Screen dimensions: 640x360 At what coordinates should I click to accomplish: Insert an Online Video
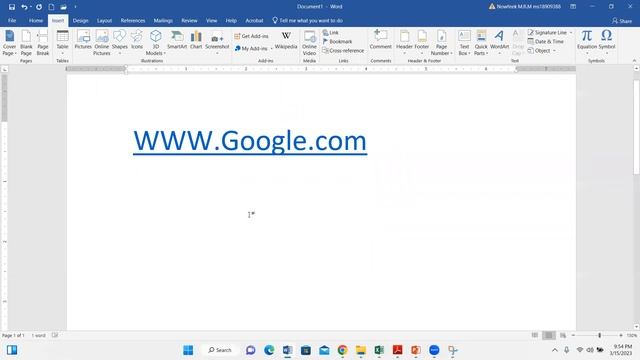point(309,42)
